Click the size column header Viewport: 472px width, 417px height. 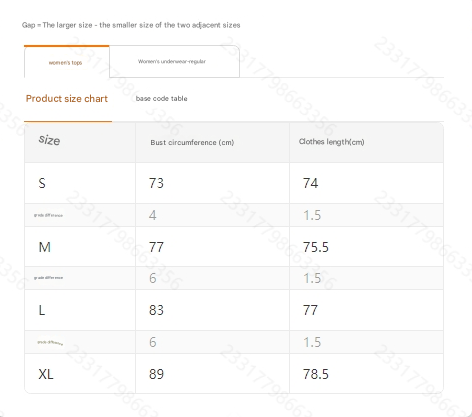(x=49, y=140)
